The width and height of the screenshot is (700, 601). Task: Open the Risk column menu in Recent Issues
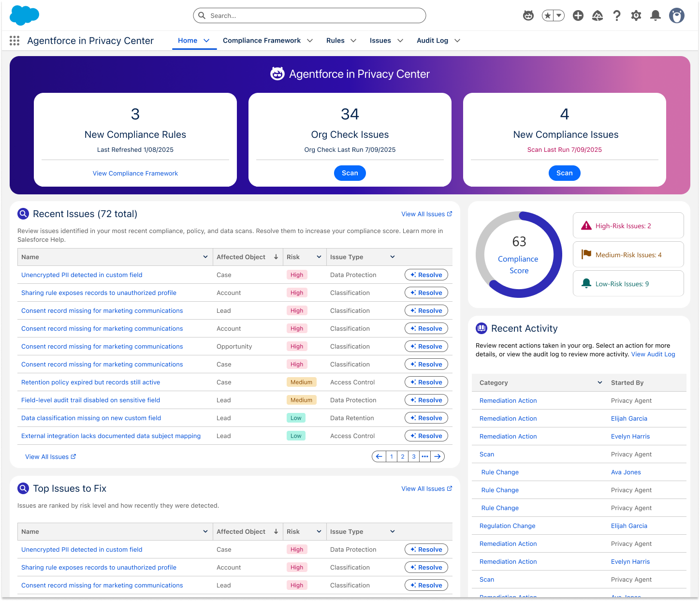point(319,257)
